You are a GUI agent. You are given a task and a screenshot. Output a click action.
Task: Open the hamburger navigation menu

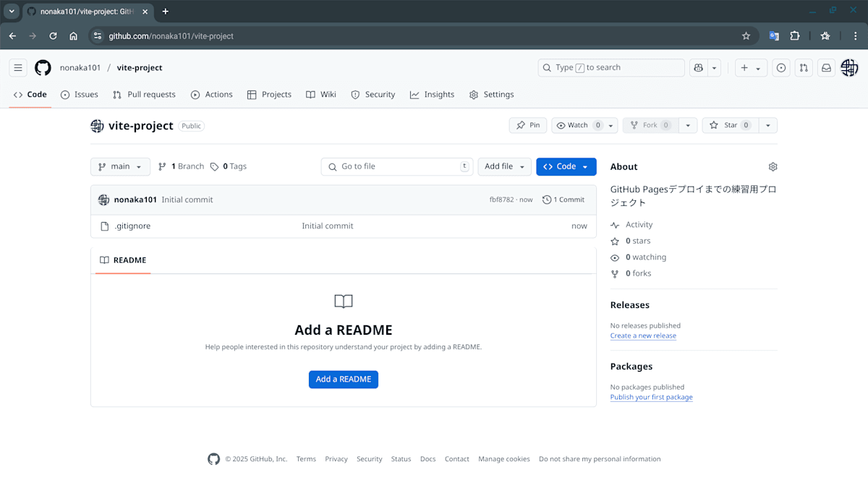18,68
